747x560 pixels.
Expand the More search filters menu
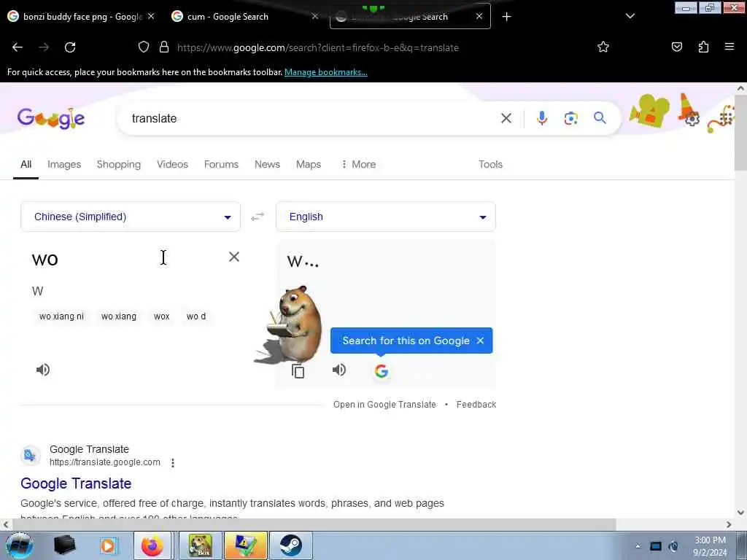click(x=358, y=164)
